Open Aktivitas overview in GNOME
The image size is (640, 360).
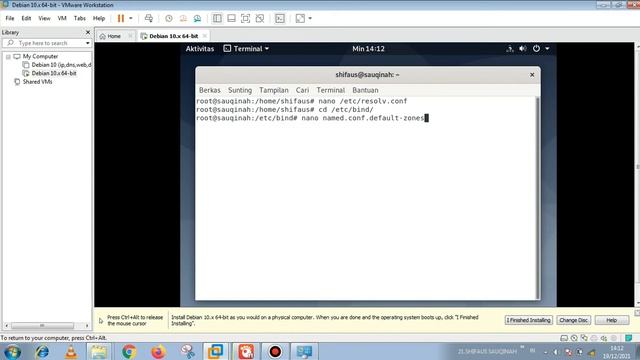click(200, 49)
